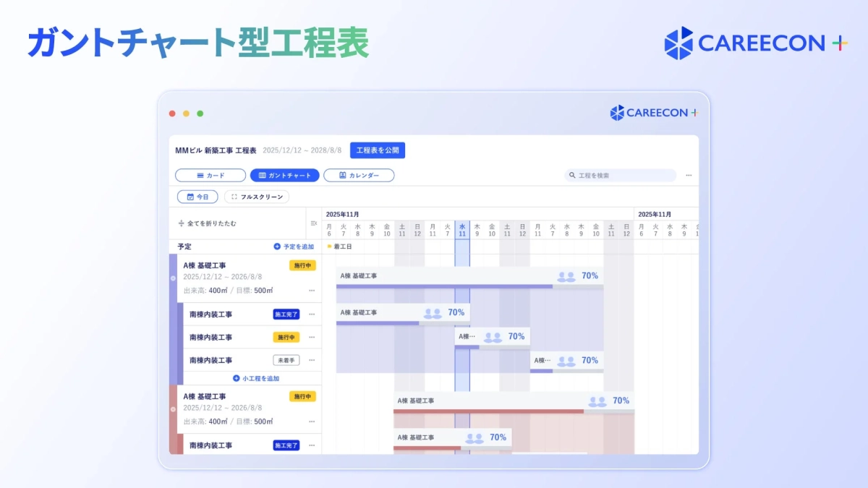868x488 pixels.
Task: Switch to the カレンダー view tab
Action: click(x=359, y=175)
